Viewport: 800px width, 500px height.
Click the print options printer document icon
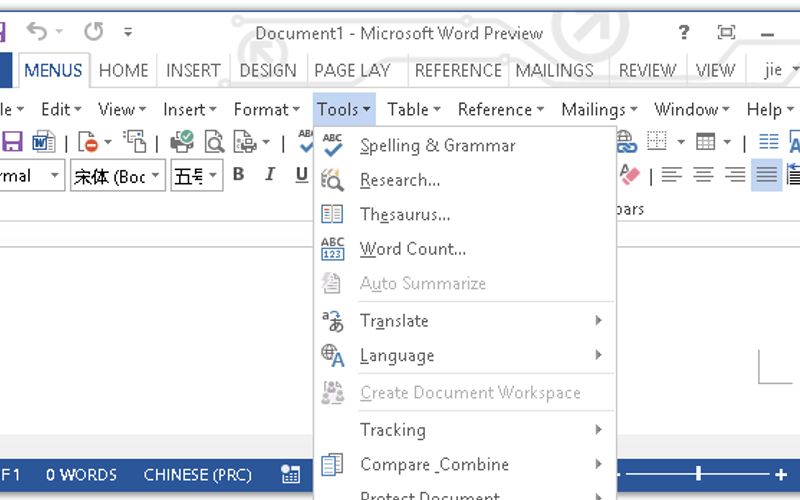click(x=245, y=141)
